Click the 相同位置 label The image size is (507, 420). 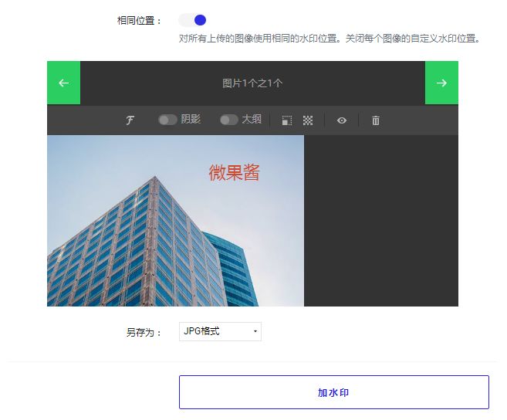(139, 21)
